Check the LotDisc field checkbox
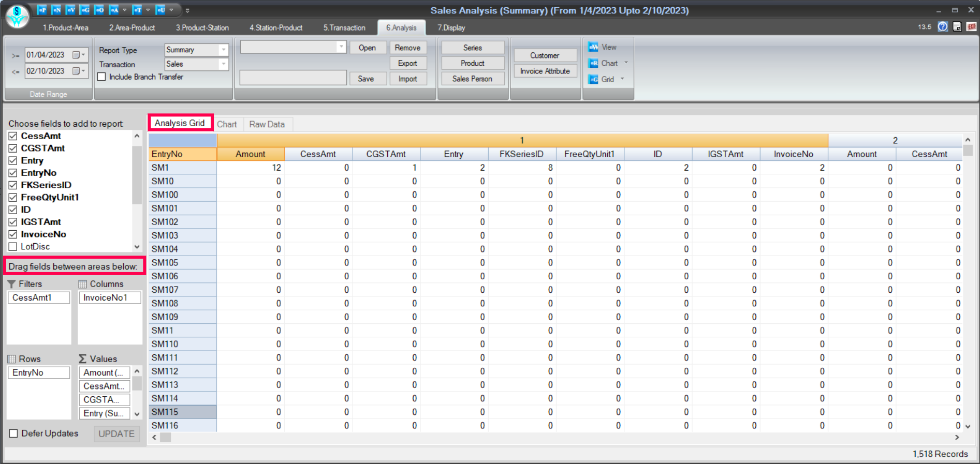 tap(13, 247)
